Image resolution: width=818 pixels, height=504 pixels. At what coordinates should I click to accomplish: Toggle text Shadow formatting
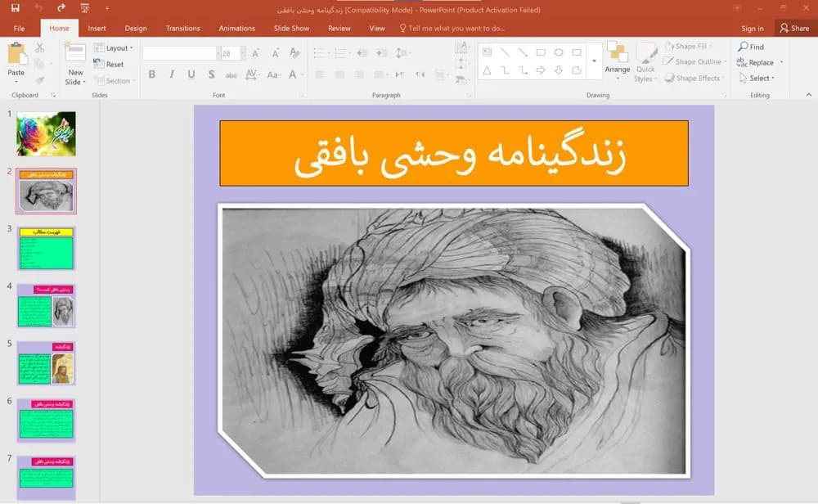pyautogui.click(x=211, y=74)
